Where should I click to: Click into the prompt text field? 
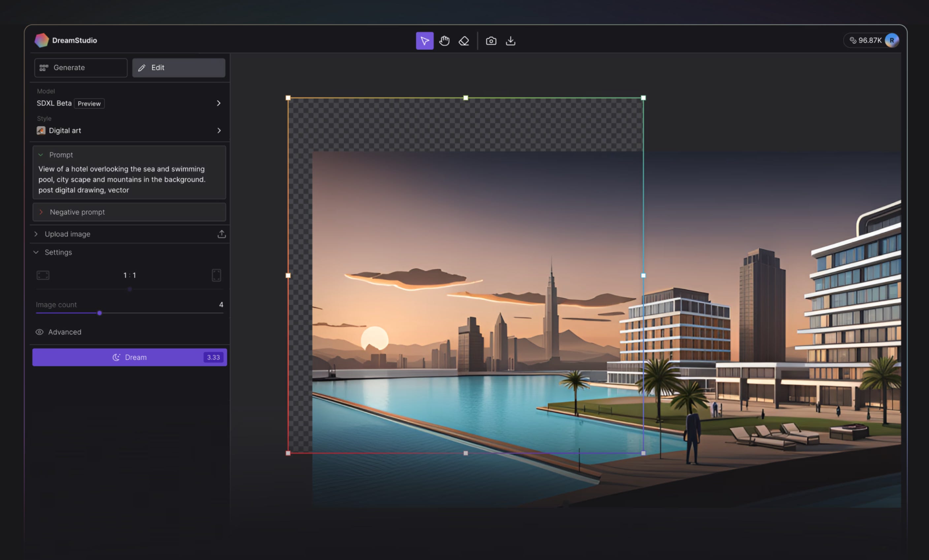[x=129, y=179]
